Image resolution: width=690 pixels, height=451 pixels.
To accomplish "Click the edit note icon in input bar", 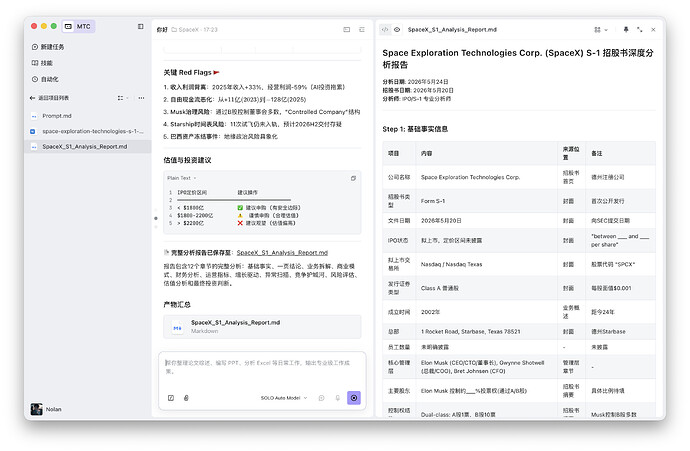I will click(x=171, y=398).
